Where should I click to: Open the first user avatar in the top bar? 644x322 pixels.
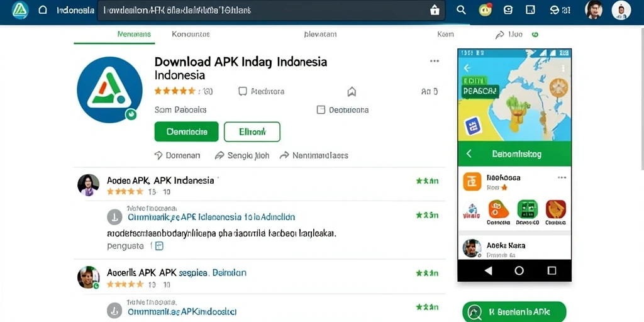(594, 10)
